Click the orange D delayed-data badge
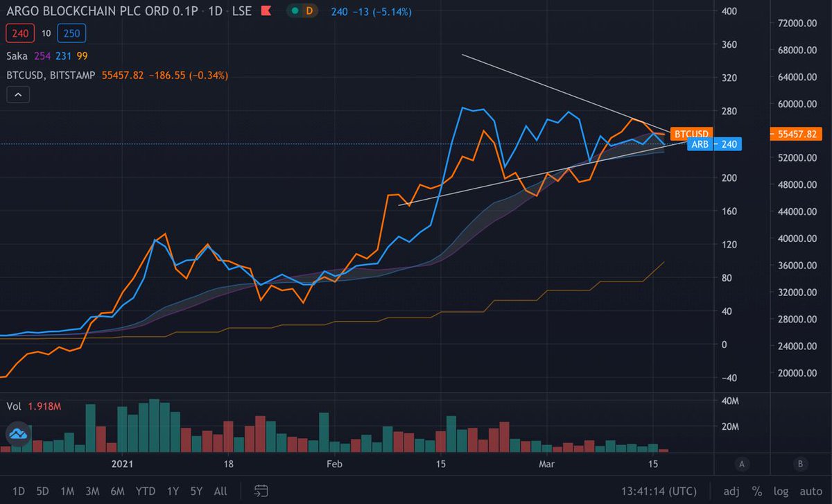The height and width of the screenshot is (504, 832). [309, 11]
